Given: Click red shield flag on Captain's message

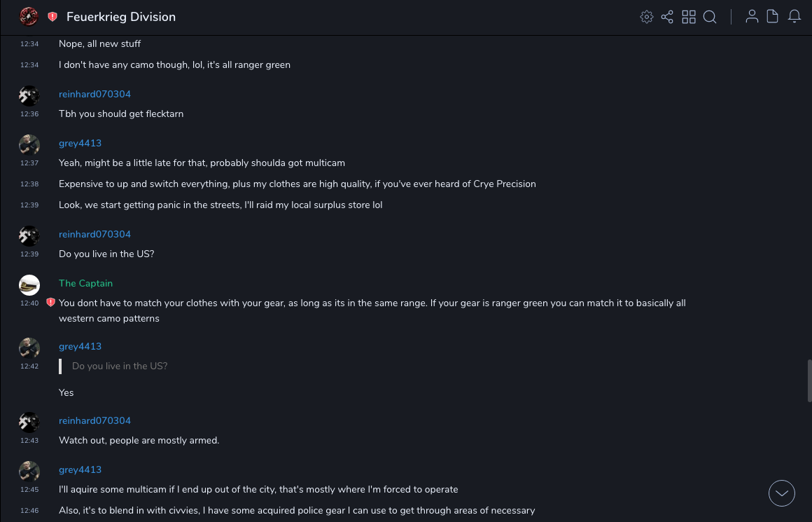Looking at the screenshot, I should pos(50,303).
